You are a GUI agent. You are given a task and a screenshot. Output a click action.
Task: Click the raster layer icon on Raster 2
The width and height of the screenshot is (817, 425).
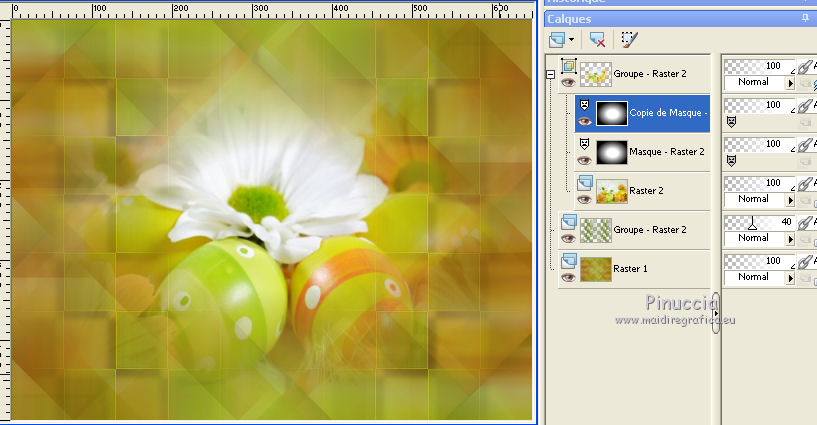coord(585,183)
